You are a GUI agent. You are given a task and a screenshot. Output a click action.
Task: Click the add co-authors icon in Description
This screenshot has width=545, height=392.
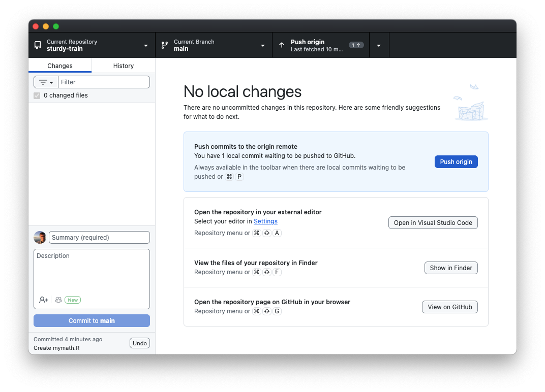[43, 300]
